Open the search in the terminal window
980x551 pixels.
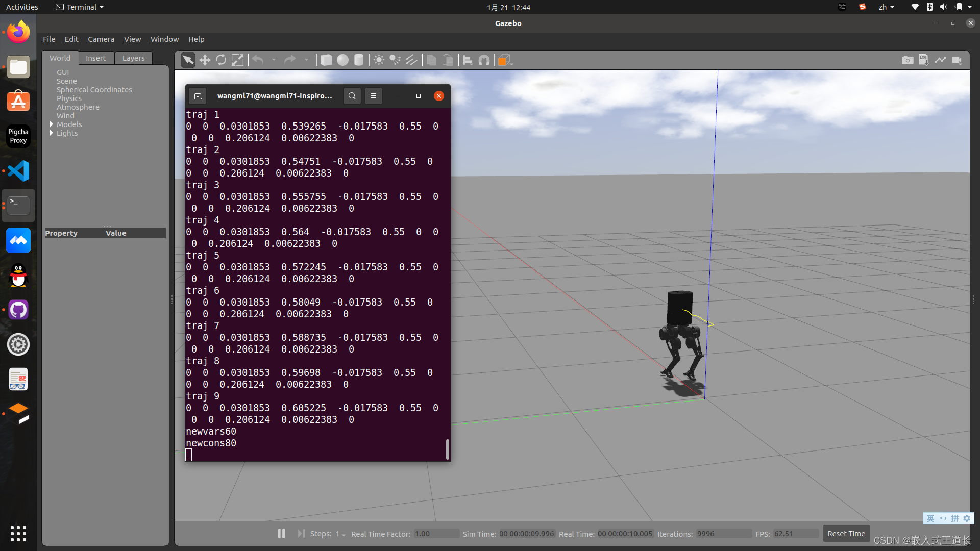pos(352,95)
